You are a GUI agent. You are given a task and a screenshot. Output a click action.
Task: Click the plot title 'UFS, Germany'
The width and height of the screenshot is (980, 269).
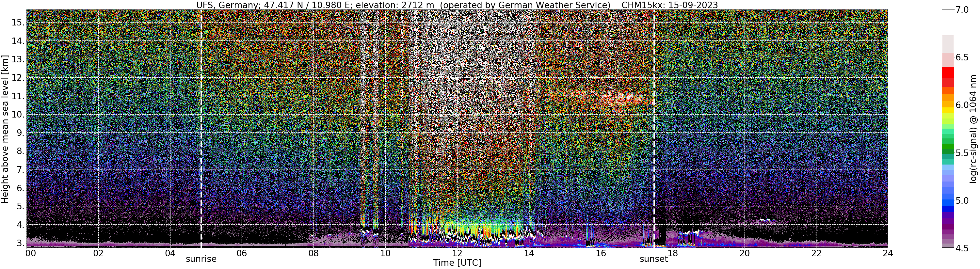228,5
